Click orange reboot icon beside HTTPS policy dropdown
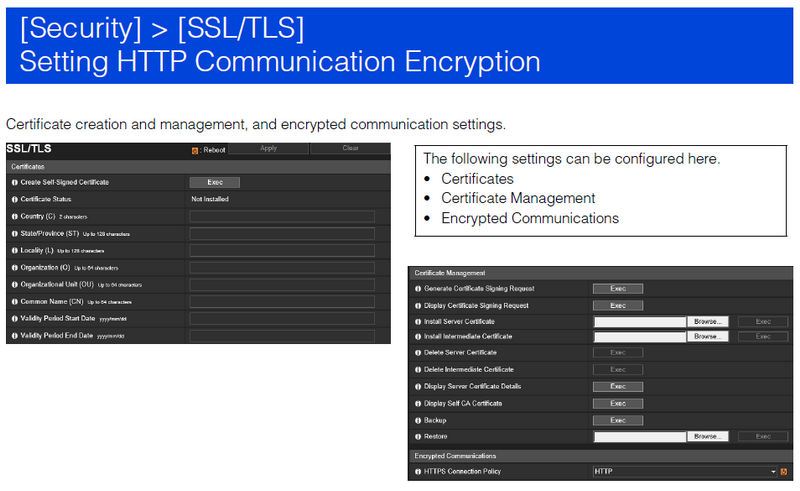800x491 pixels. click(x=785, y=471)
